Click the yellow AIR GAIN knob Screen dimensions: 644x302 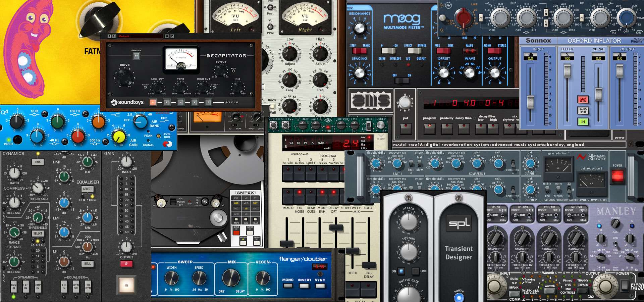119,136
